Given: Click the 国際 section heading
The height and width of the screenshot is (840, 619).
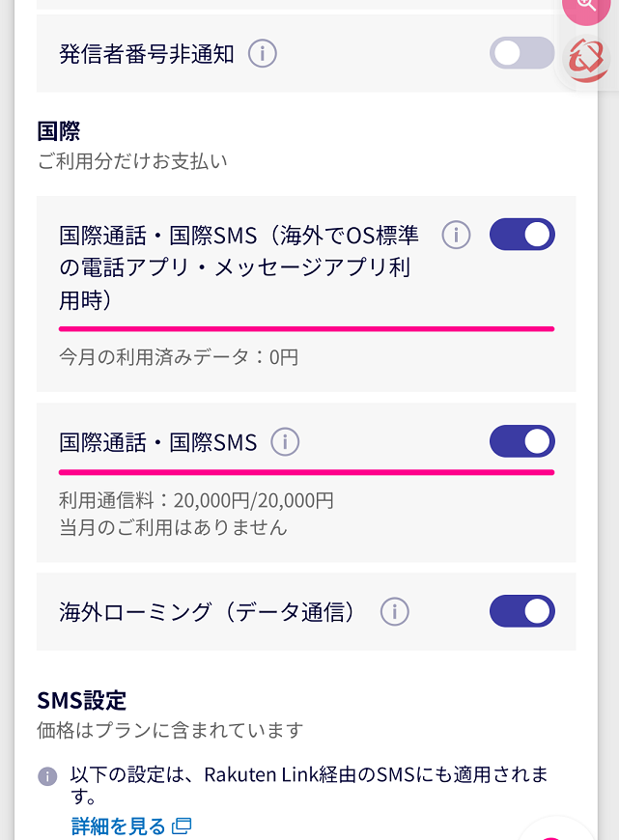Looking at the screenshot, I should [58, 131].
